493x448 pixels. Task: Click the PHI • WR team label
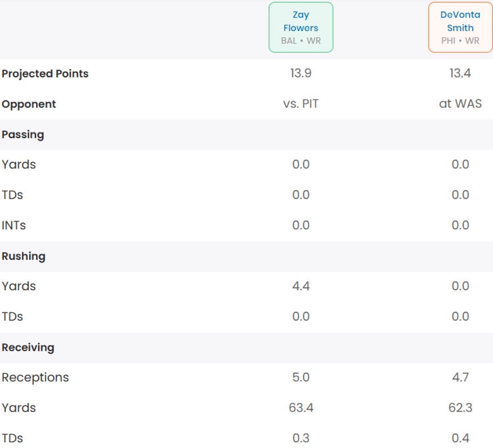coord(460,41)
